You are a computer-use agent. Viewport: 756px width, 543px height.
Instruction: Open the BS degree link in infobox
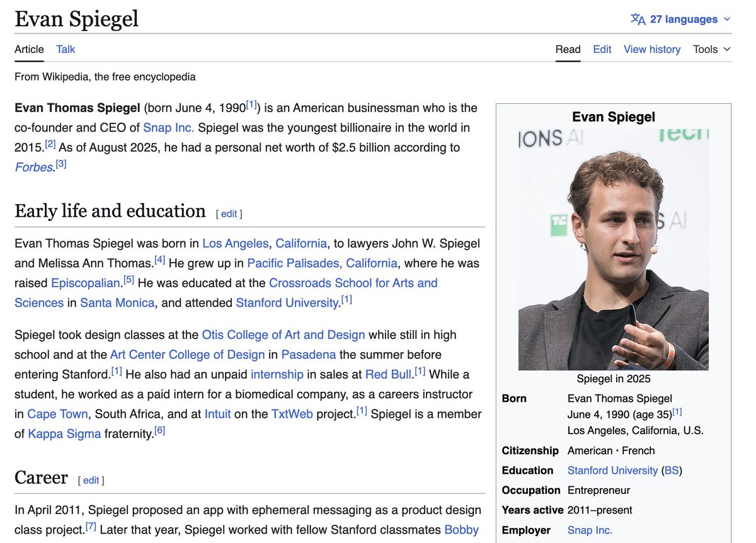(x=672, y=471)
